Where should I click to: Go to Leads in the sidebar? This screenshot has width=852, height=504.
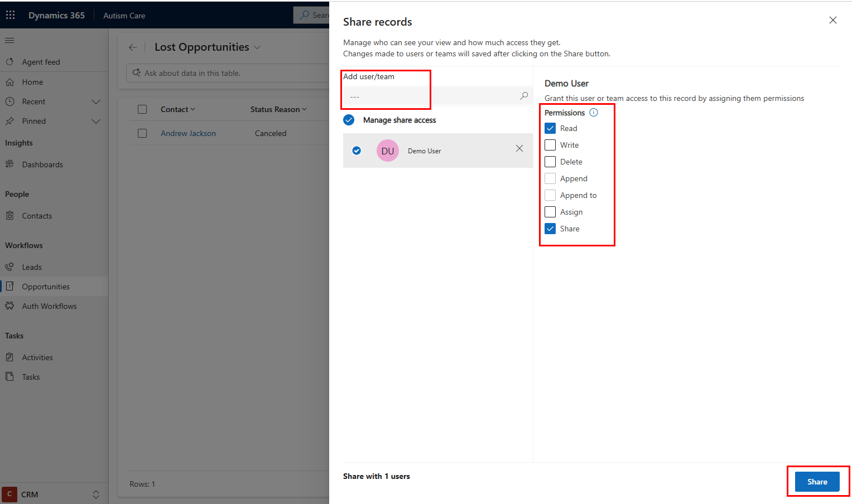click(32, 267)
